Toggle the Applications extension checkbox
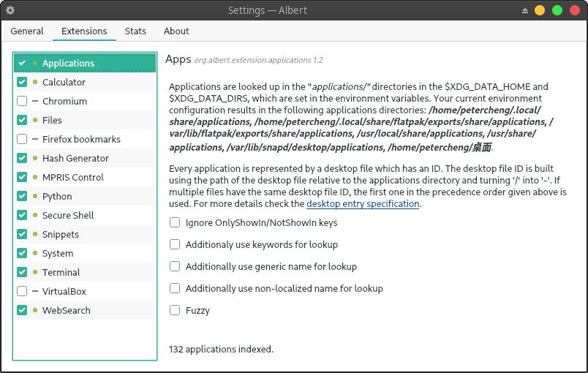 (22, 63)
